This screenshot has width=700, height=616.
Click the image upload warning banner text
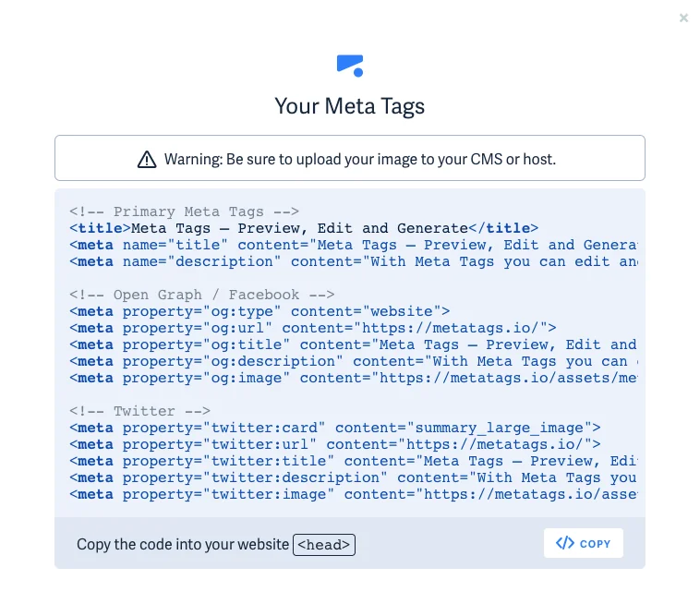coord(360,159)
